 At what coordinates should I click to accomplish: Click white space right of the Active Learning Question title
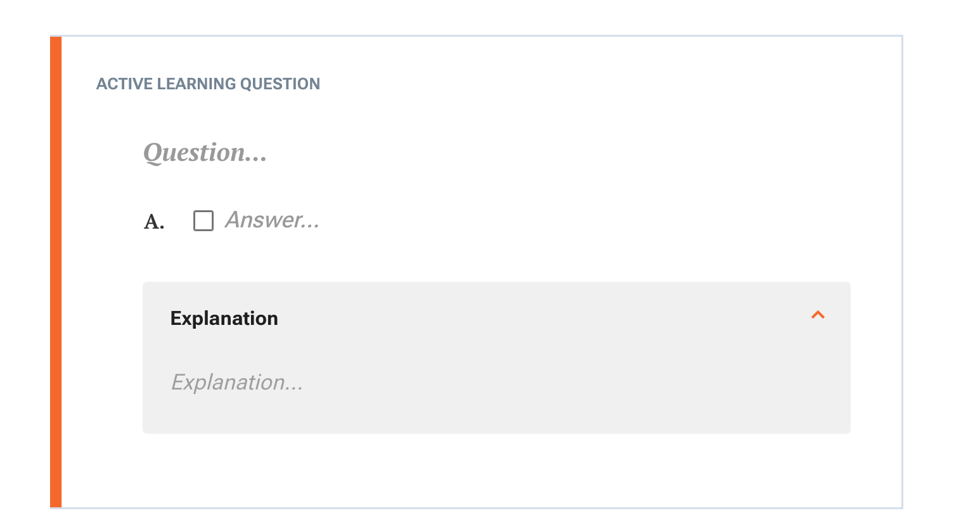[x=609, y=84]
